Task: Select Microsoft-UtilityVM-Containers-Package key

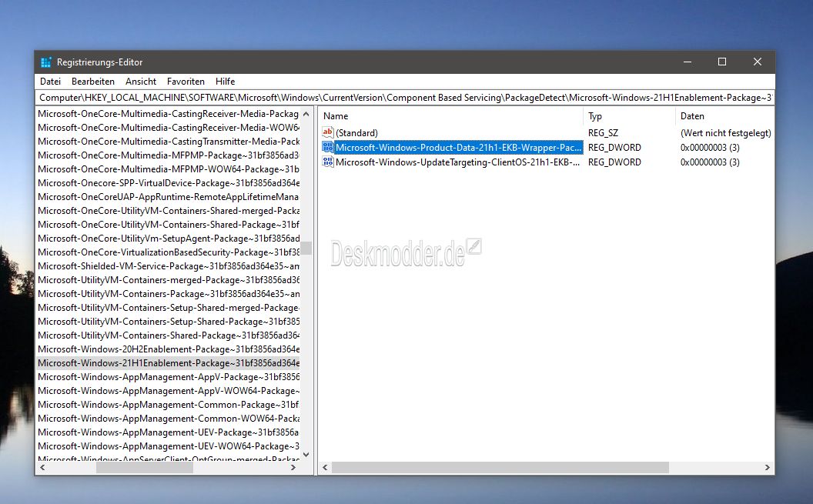Action: (169, 294)
